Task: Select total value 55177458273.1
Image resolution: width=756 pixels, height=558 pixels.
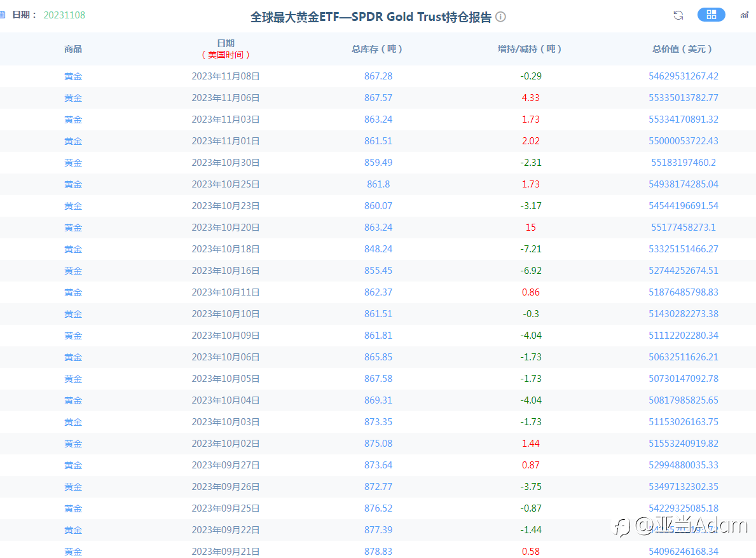Action: [x=683, y=228]
